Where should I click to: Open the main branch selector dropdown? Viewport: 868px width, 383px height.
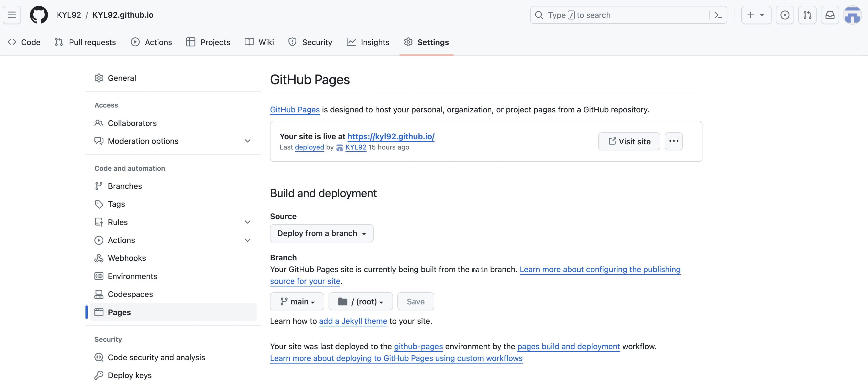[297, 301]
